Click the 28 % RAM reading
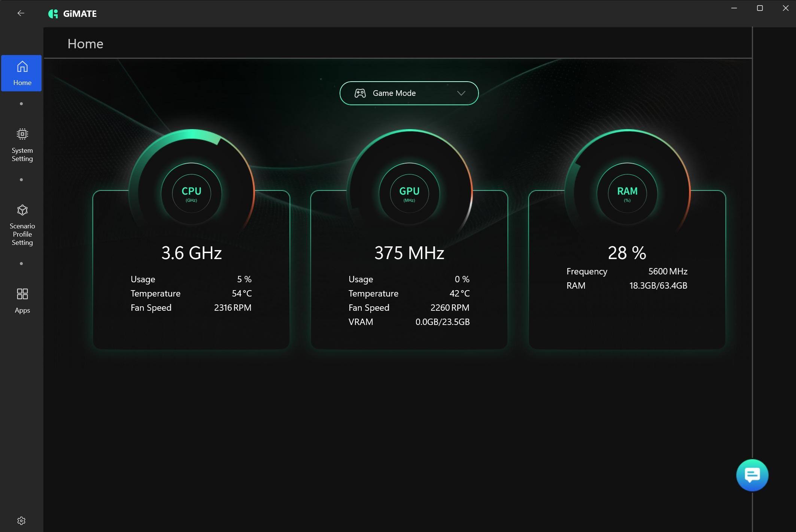The width and height of the screenshot is (796, 532). [x=627, y=253]
